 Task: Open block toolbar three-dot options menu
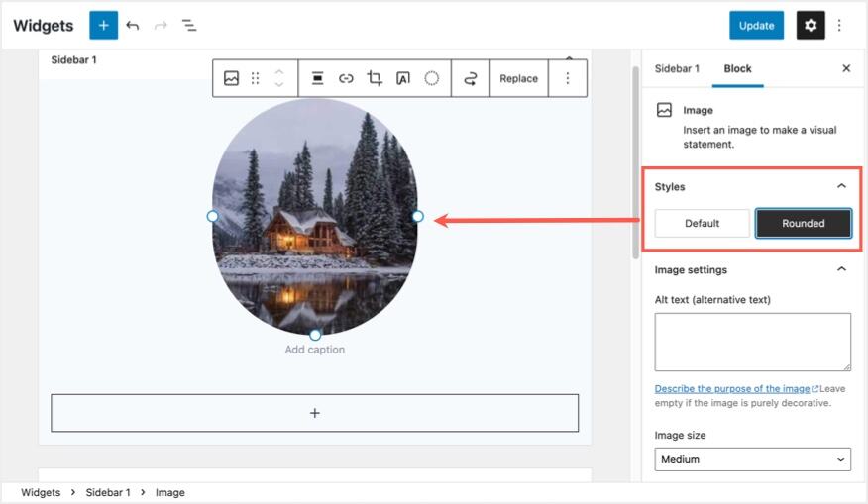point(568,78)
